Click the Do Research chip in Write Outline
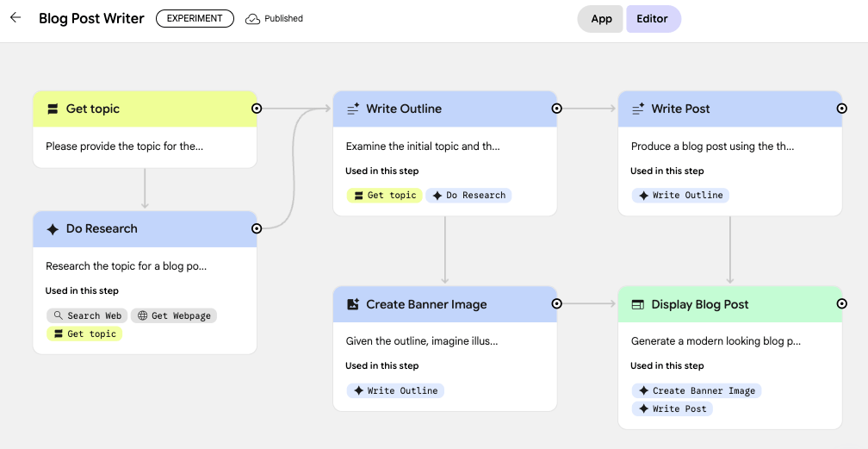 (468, 196)
